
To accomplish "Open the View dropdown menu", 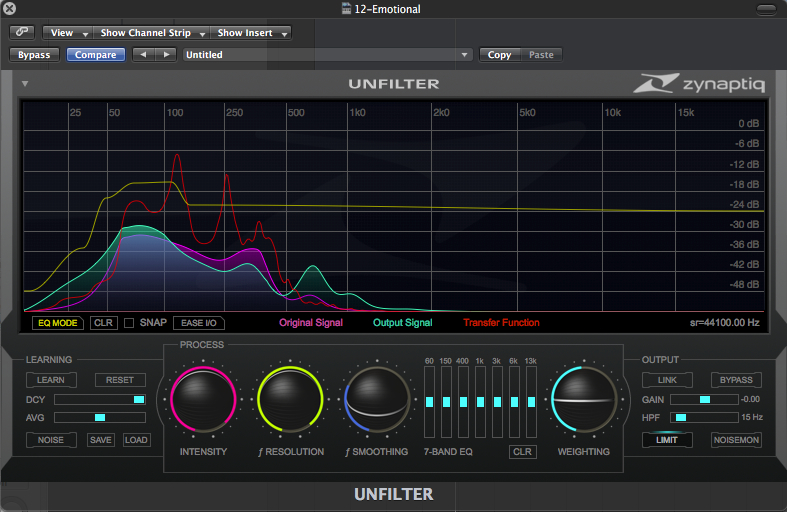I will (68, 33).
